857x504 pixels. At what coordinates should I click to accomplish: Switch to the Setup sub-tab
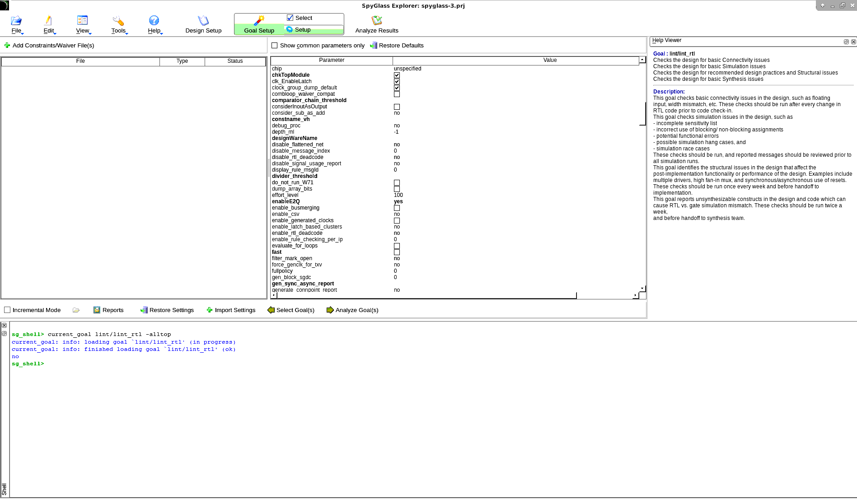click(314, 29)
